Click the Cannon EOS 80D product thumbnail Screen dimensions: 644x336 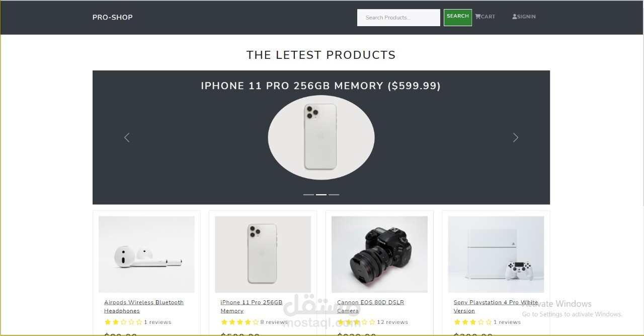click(379, 254)
